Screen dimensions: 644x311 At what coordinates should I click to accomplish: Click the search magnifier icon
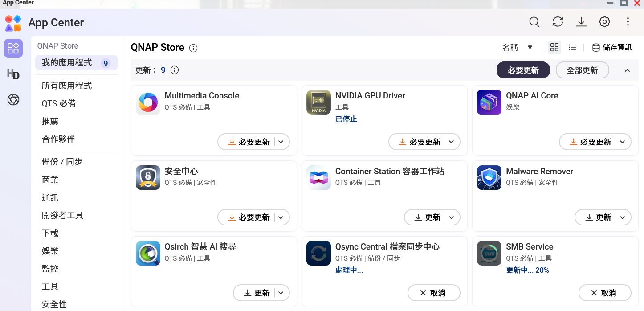[x=534, y=22]
